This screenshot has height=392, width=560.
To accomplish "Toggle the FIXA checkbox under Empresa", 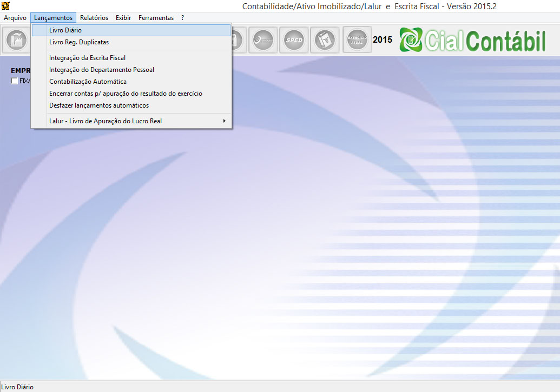I will 15,81.
